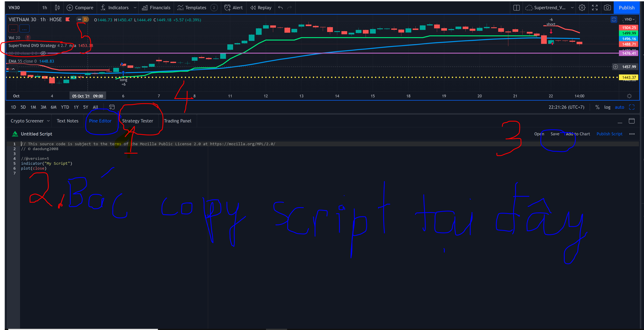
Task: Undo the last chart action
Action: tap(280, 8)
